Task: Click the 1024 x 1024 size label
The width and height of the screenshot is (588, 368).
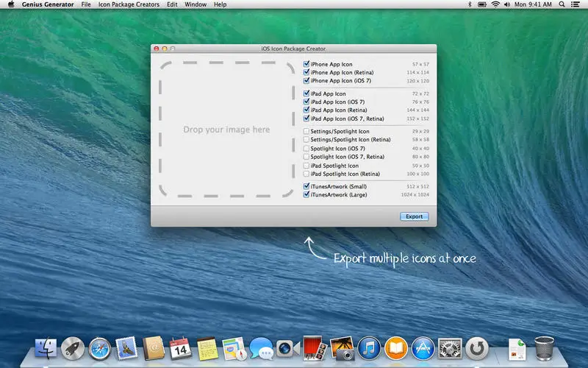Action: pos(415,194)
